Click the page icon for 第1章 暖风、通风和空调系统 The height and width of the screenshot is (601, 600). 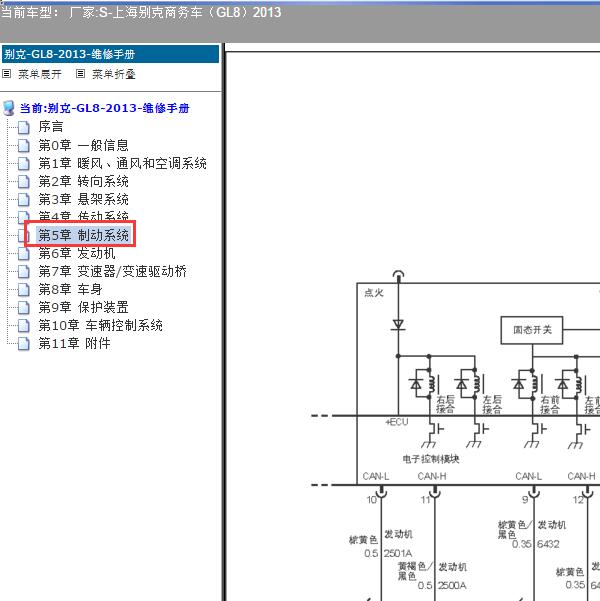click(x=24, y=164)
